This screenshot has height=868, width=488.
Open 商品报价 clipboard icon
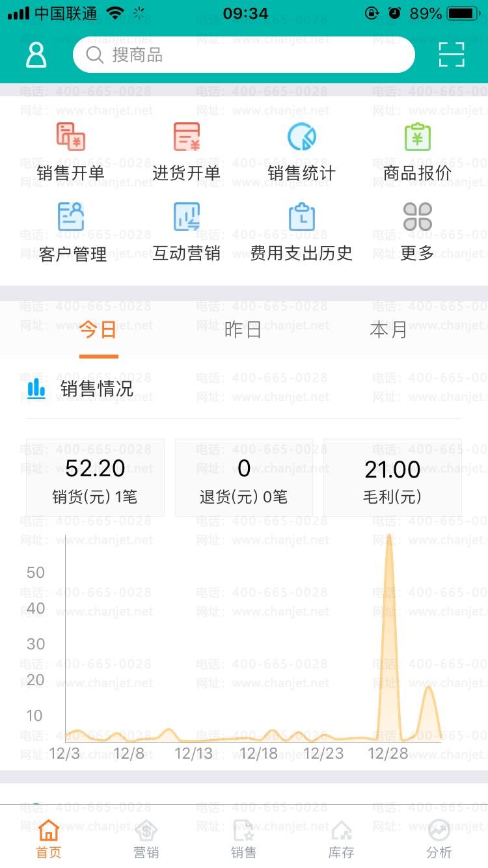417,137
